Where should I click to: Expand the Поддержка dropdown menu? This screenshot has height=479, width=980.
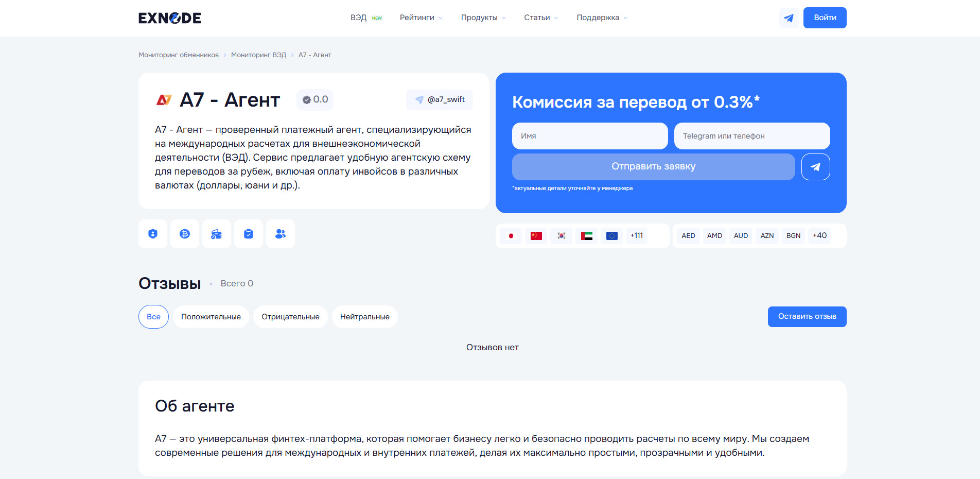pos(602,18)
